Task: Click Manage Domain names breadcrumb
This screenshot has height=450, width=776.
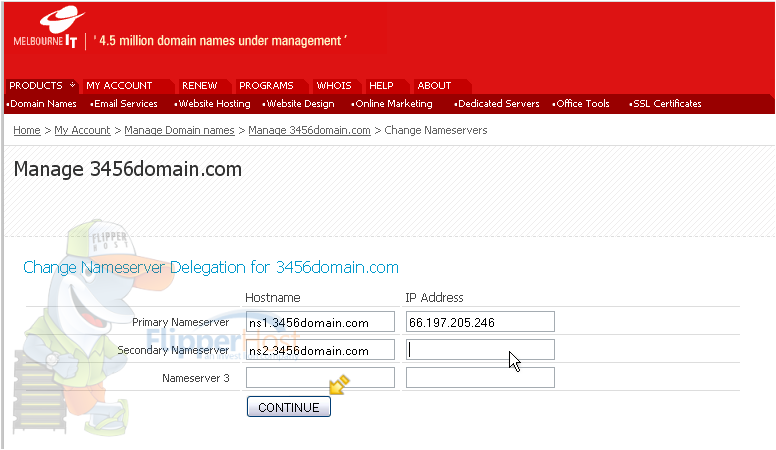Action: (179, 130)
